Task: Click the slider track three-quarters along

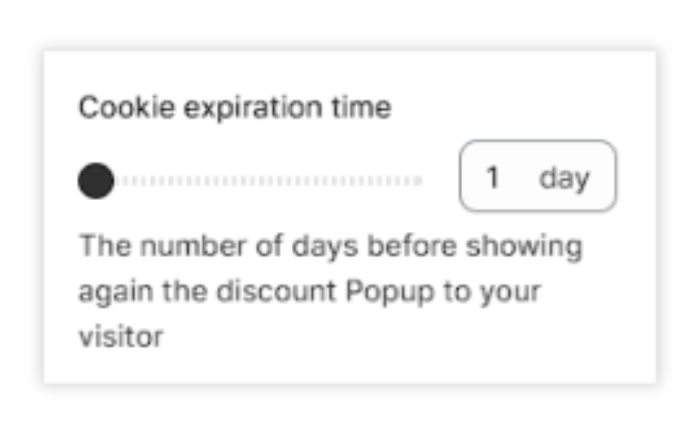Action: 340,181
